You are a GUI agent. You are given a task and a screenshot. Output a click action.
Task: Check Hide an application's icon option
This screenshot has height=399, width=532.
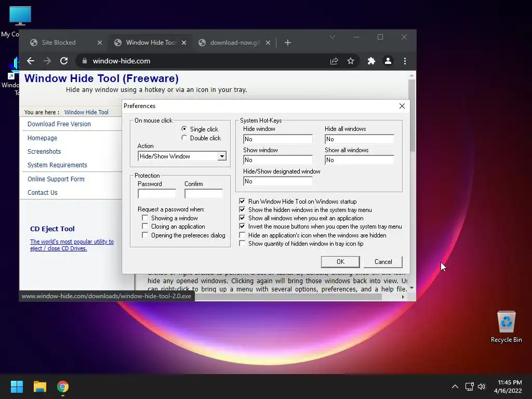click(x=242, y=235)
